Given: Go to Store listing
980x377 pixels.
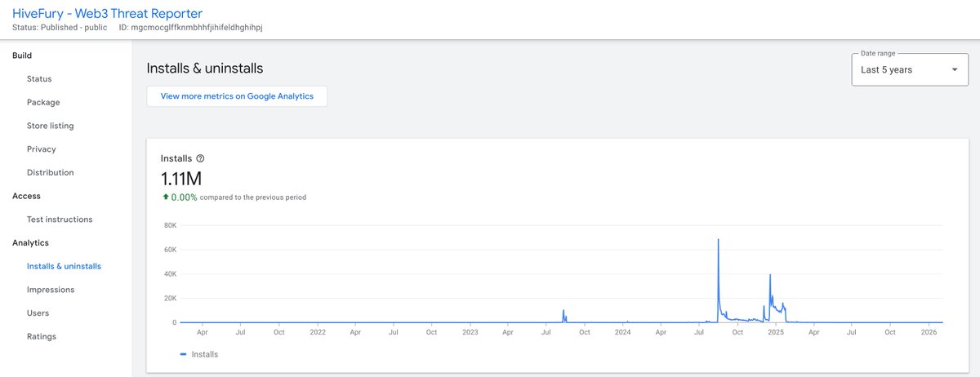Looking at the screenshot, I should click(50, 126).
